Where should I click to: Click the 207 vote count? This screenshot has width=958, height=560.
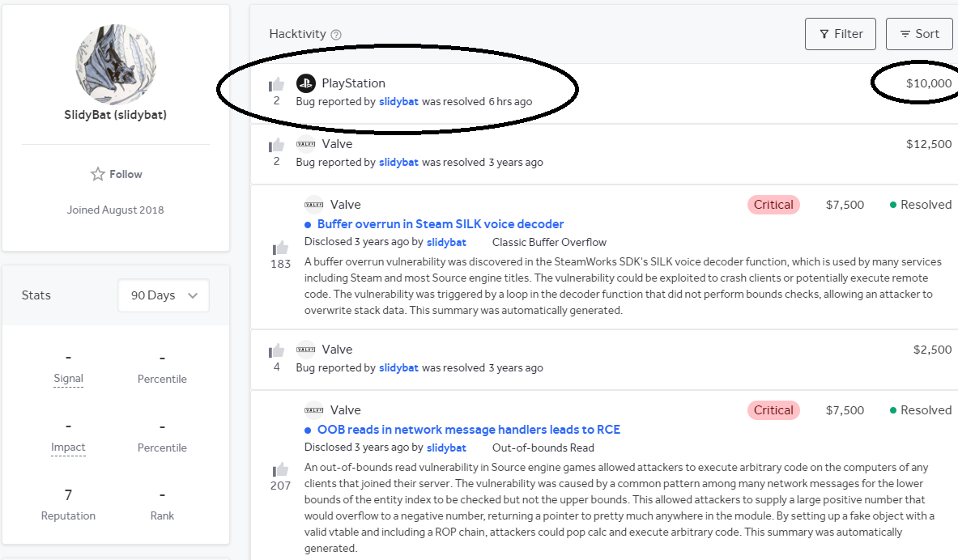(x=281, y=486)
